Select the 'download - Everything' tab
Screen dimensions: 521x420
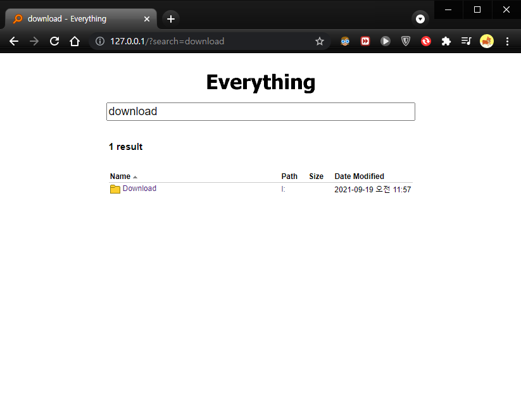pos(81,19)
